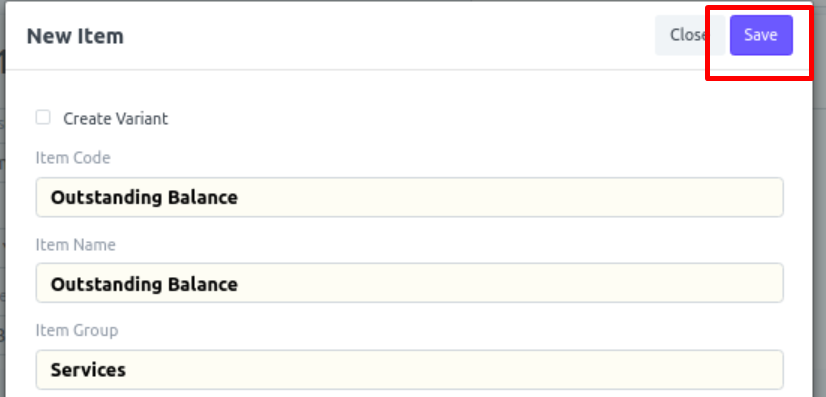Click the Item Name field label
Screen dimensions: 826x397
point(75,244)
